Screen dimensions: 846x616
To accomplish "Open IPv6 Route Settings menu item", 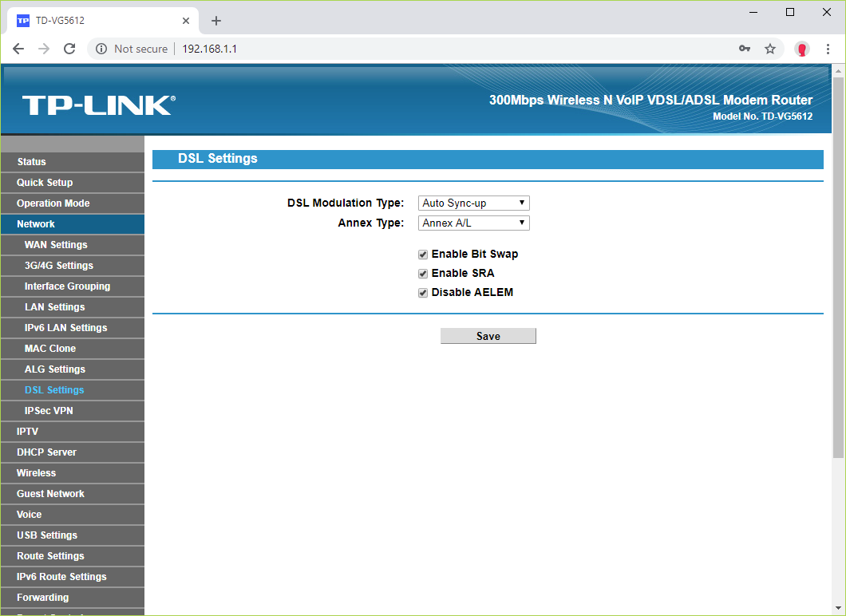I will click(73, 577).
